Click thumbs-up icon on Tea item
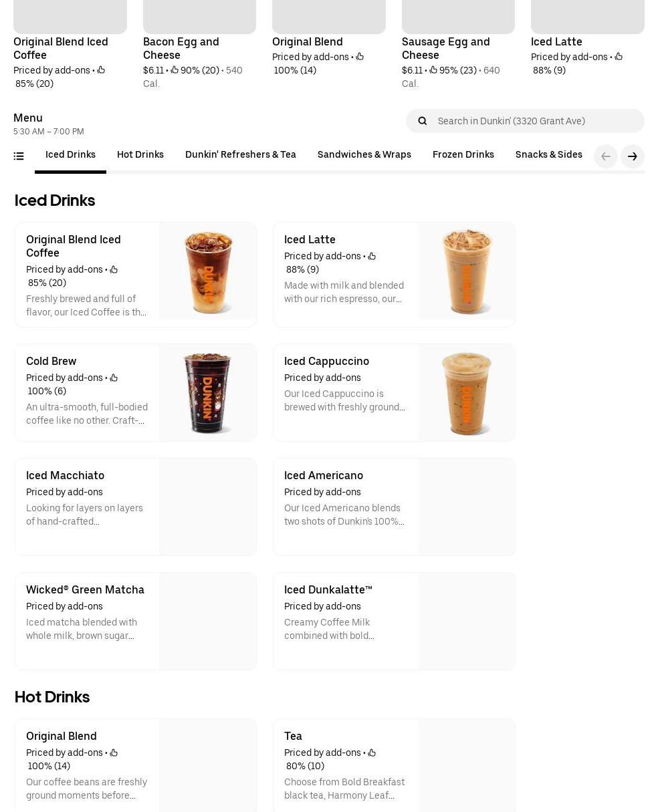This screenshot has height=812, width=658. 372,753
